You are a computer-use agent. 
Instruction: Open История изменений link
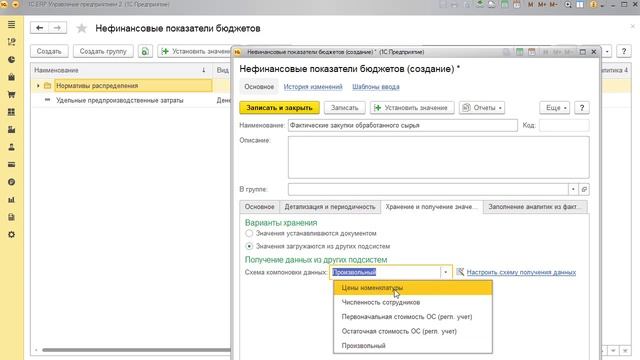pos(313,87)
